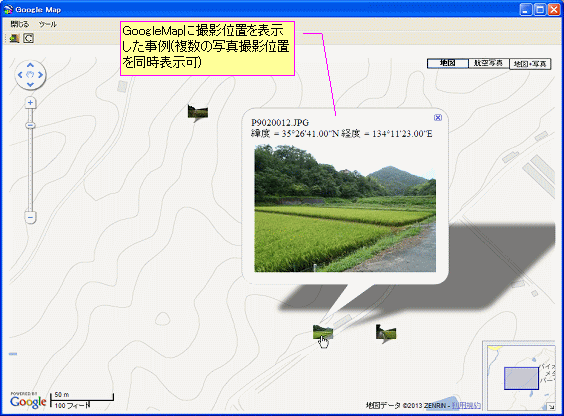Click the refresh toolbar icon
The width and height of the screenshot is (564, 416).
click(28, 38)
